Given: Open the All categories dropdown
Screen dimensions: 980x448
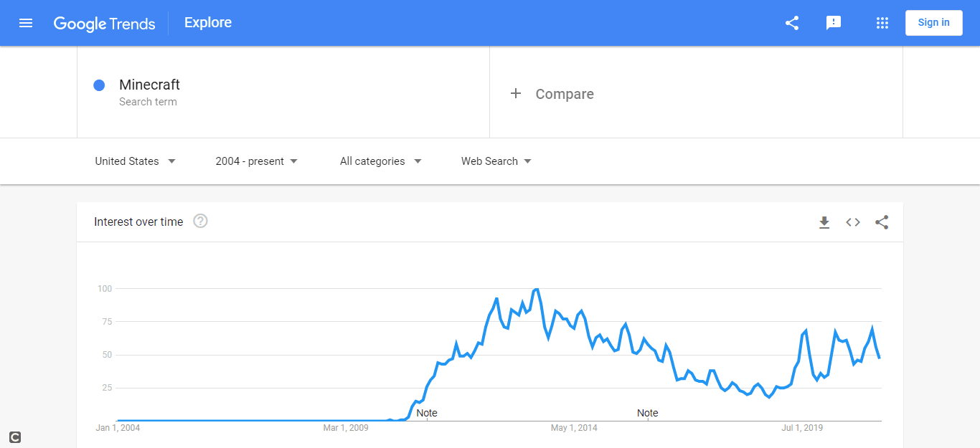Looking at the screenshot, I should 380,161.
